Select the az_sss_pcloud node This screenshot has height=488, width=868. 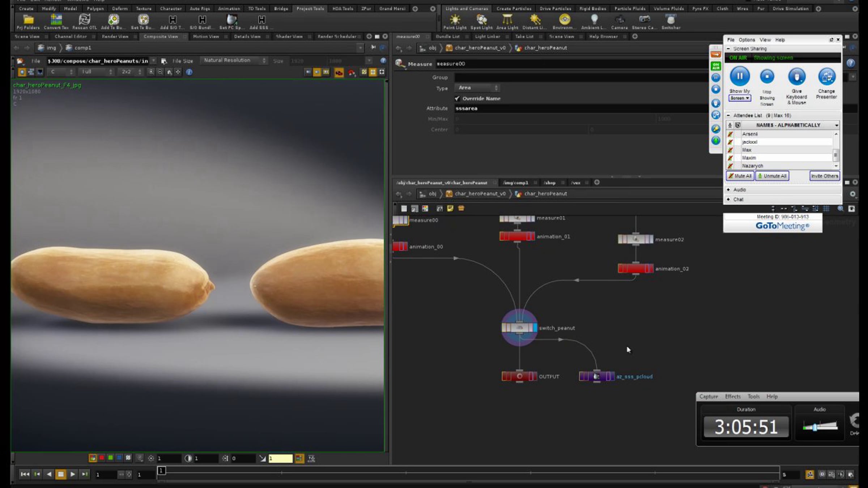click(596, 376)
